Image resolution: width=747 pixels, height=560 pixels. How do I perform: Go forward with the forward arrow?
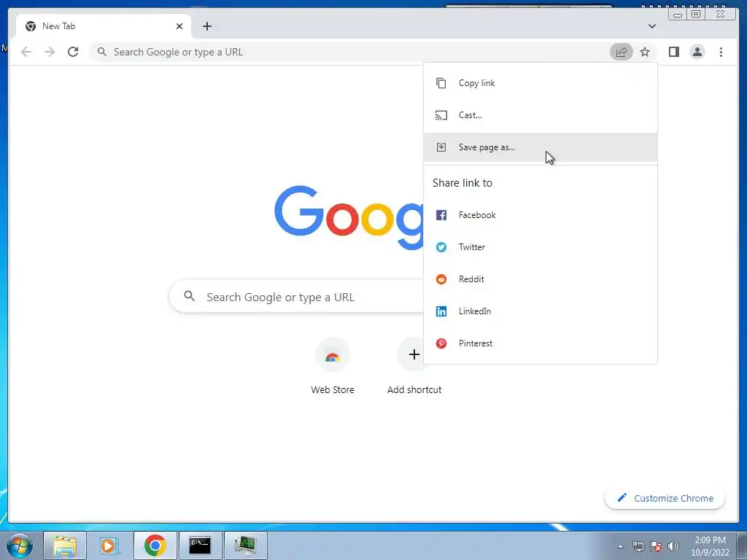click(x=50, y=52)
